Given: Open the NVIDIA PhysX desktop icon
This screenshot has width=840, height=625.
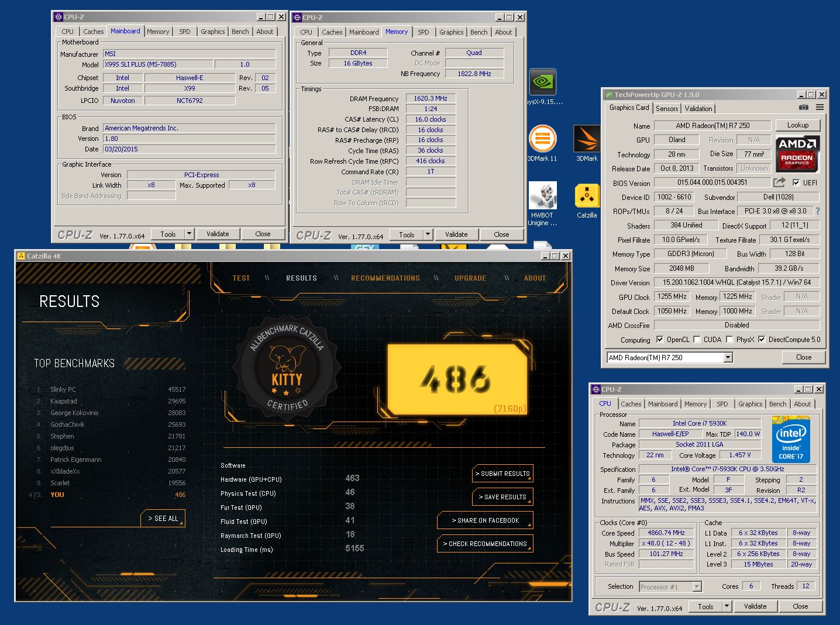Looking at the screenshot, I should click(x=543, y=82).
